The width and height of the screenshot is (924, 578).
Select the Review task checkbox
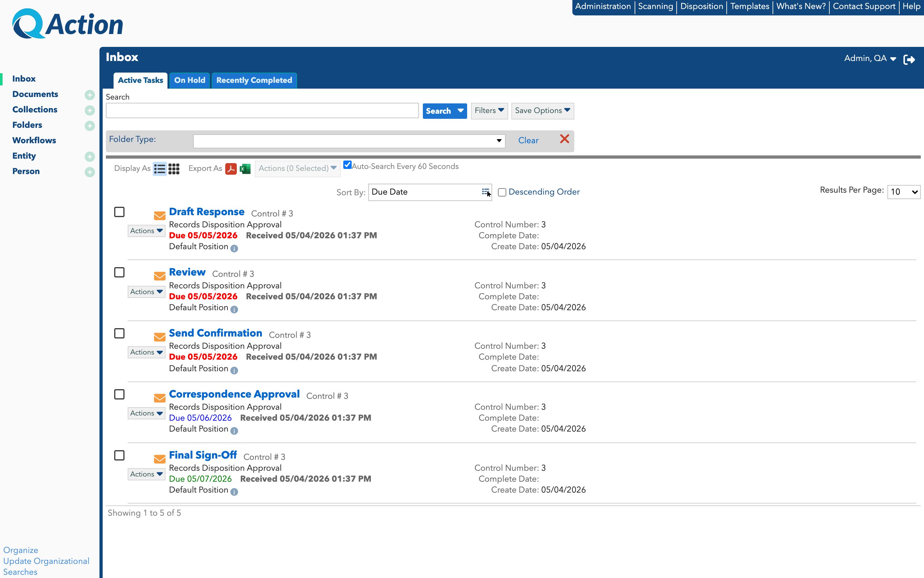(119, 272)
